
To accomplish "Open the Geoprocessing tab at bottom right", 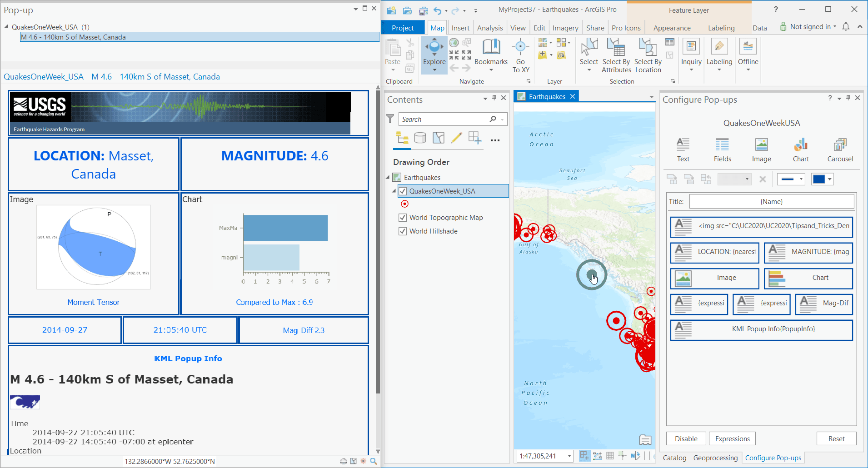I will coord(715,458).
